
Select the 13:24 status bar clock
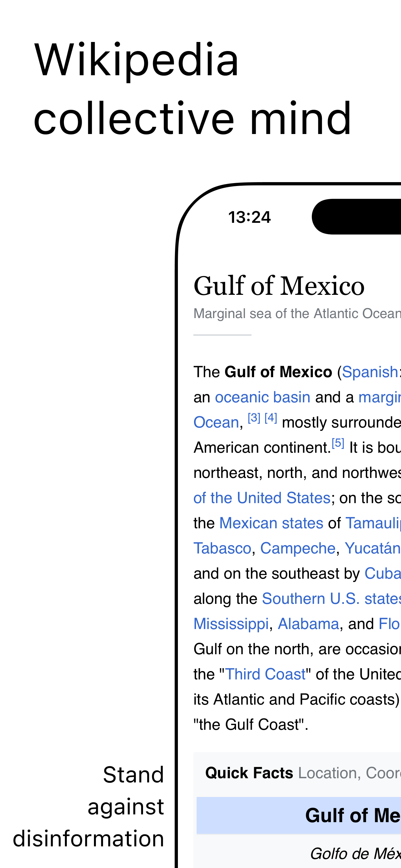point(249,217)
